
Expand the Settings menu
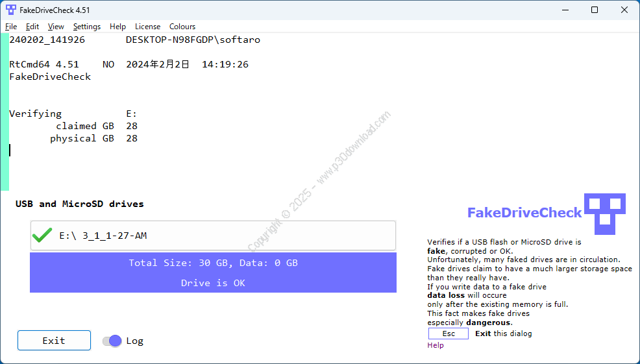pyautogui.click(x=87, y=27)
